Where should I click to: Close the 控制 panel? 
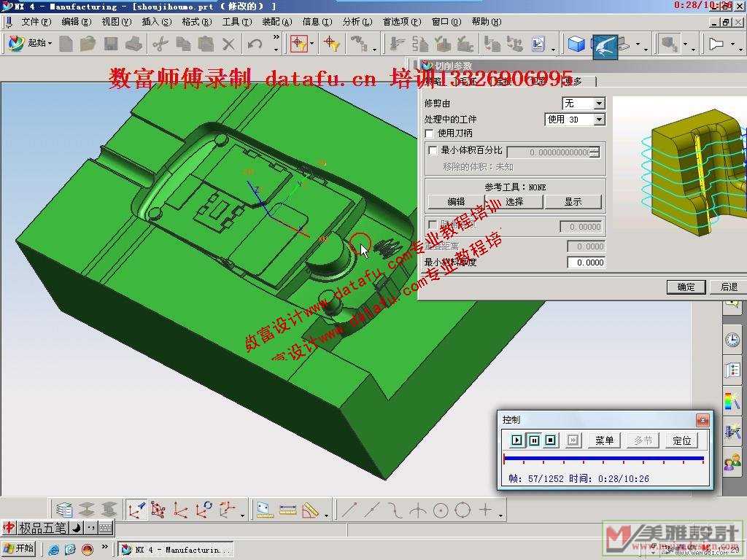(703, 420)
